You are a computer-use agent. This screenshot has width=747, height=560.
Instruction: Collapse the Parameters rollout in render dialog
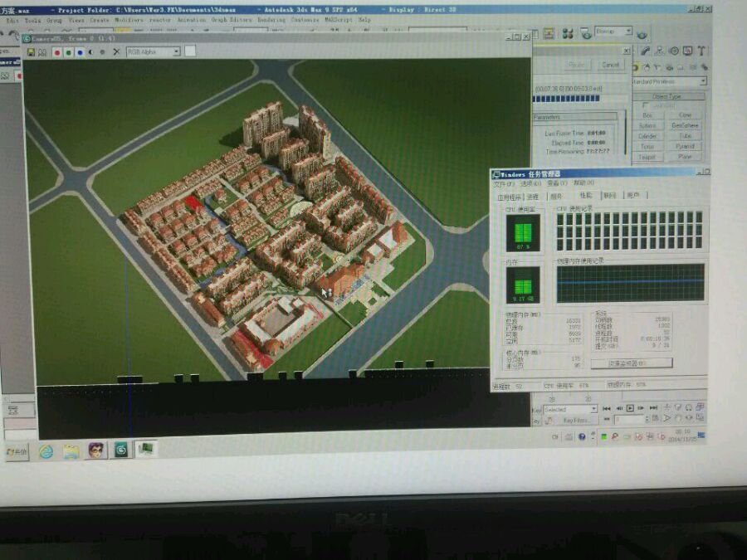(x=575, y=117)
